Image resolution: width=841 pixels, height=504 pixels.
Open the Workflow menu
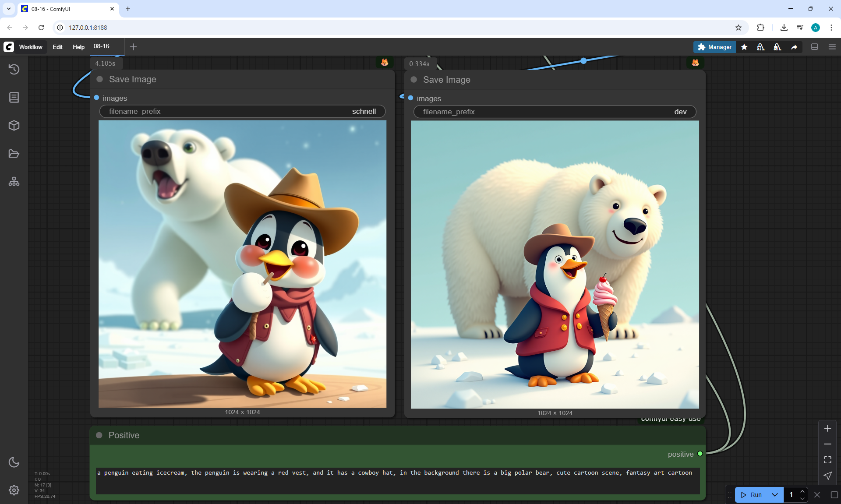(31, 47)
